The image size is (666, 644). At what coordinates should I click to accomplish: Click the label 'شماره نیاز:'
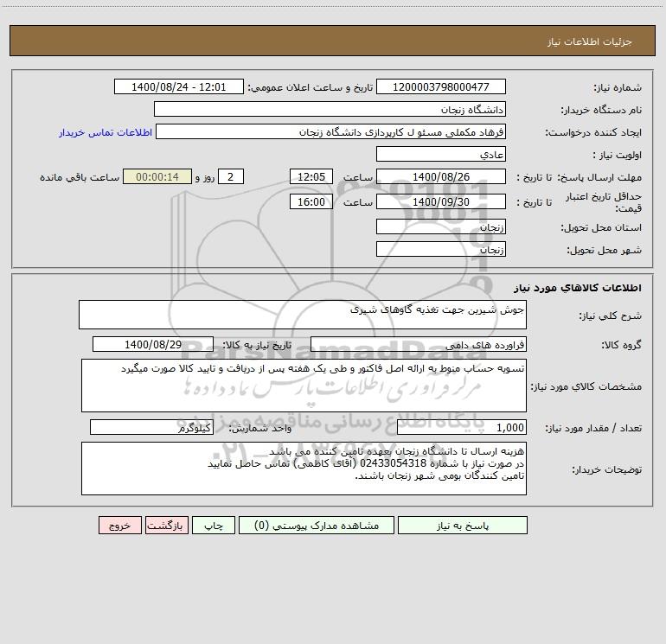618,87
